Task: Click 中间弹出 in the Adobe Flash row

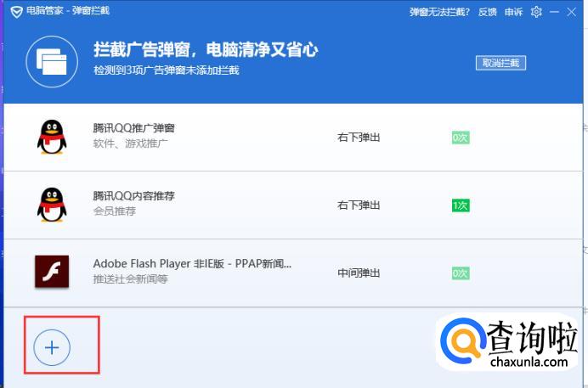Action: [359, 273]
